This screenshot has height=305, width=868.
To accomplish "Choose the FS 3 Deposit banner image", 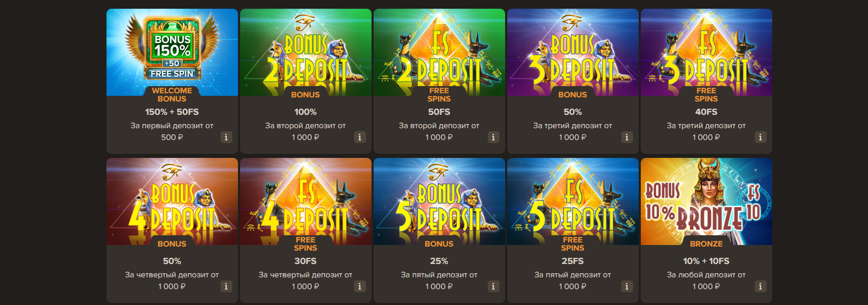I will (x=706, y=52).
